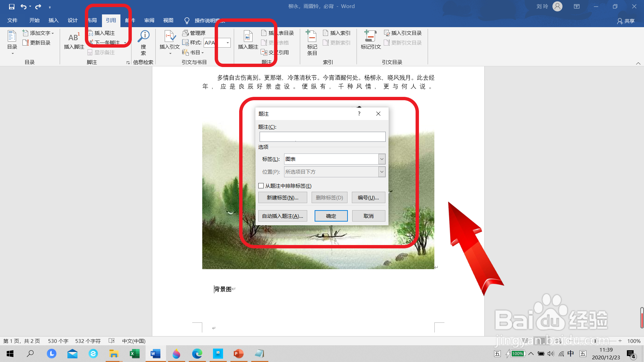The width and height of the screenshot is (644, 362).
Task: Click Insert Citation (插入引文)
Action: [x=170, y=42]
